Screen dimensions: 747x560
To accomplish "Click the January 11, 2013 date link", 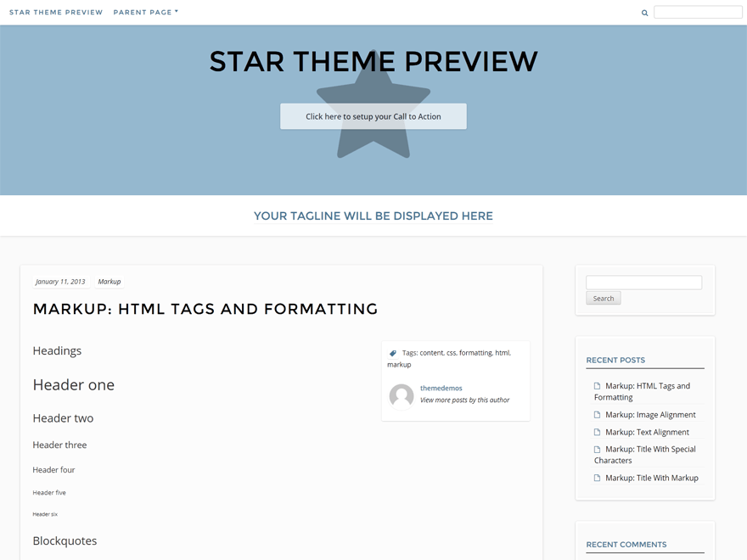I will [59, 281].
